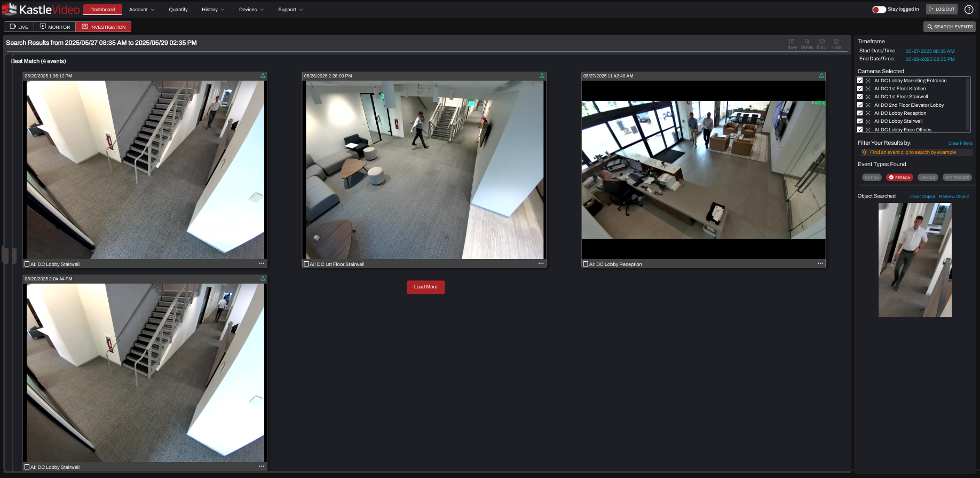Click the Clear Object link
The image size is (980, 478).
pyautogui.click(x=922, y=197)
